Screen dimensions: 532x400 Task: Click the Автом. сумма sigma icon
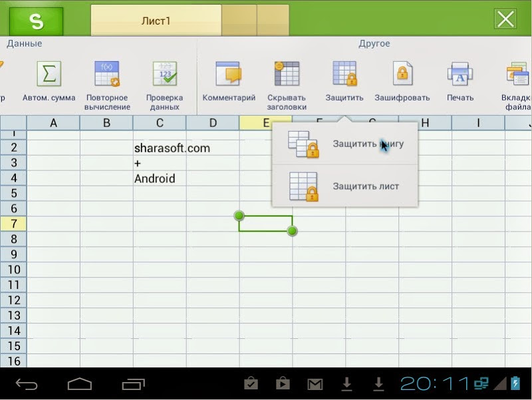(x=49, y=74)
